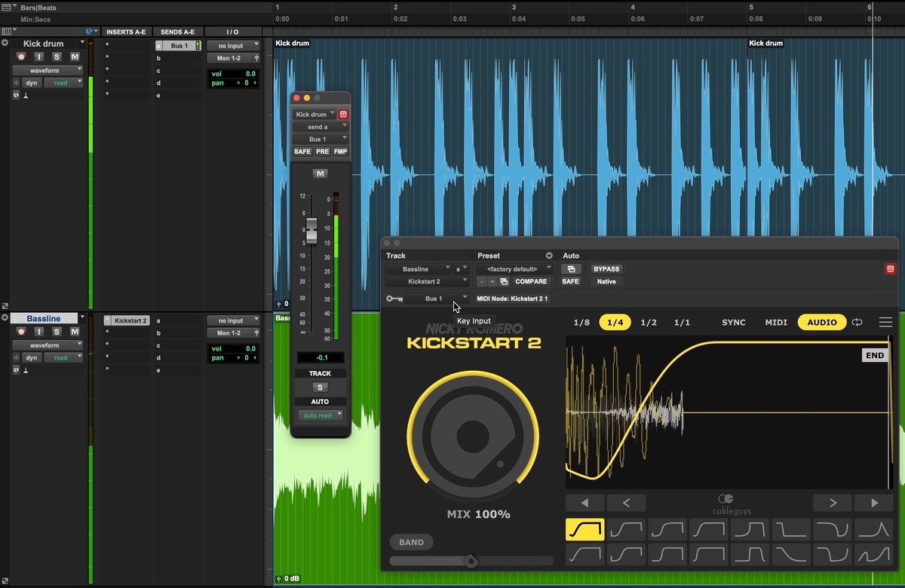Click the red target icon in plugin header

[890, 269]
